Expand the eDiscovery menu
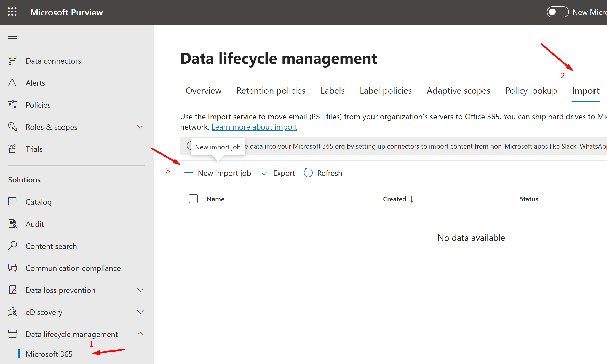The height and width of the screenshot is (364, 607). tap(140, 312)
